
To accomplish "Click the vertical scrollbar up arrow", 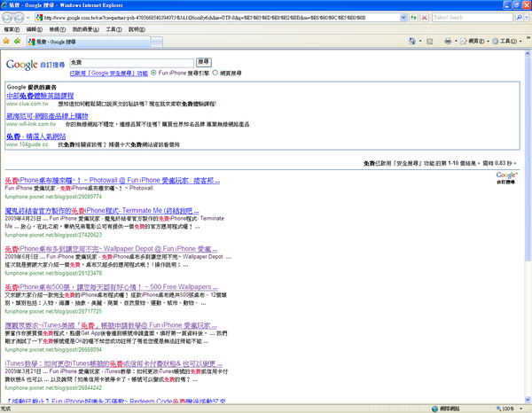I will point(528,53).
